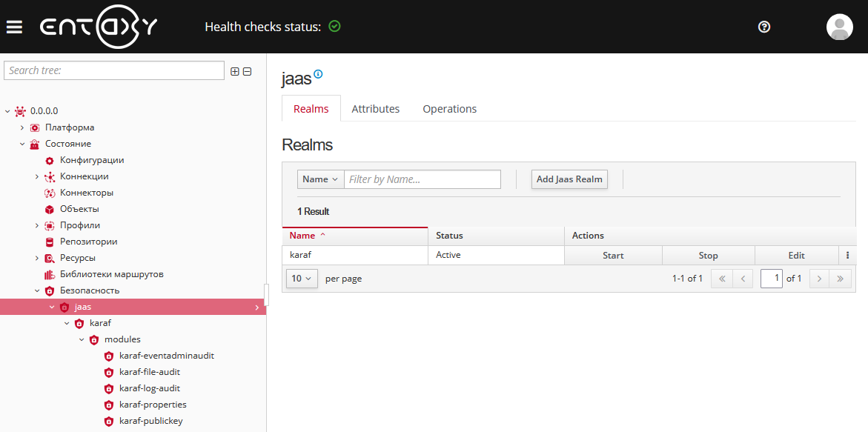Open the karaf row kebab menu
868x432 pixels.
click(x=847, y=255)
